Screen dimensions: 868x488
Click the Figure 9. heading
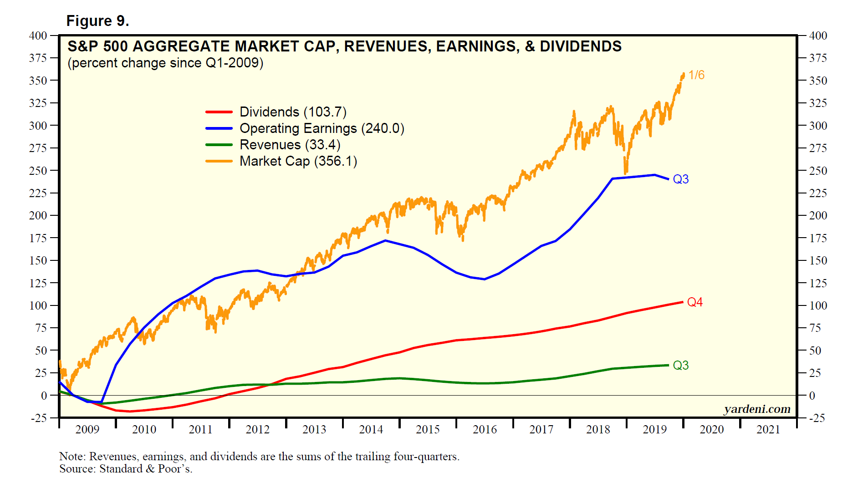coord(97,21)
